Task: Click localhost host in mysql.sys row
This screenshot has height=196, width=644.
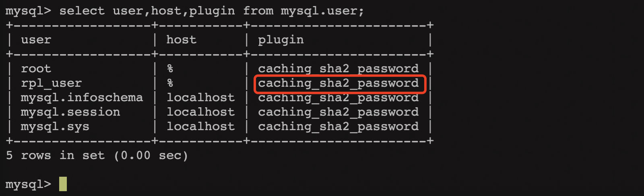Action: click(x=200, y=127)
